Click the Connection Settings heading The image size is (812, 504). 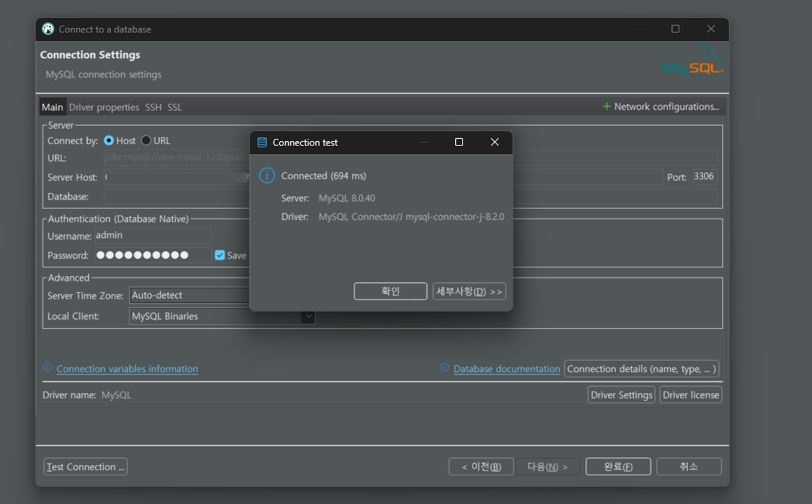[x=90, y=55]
